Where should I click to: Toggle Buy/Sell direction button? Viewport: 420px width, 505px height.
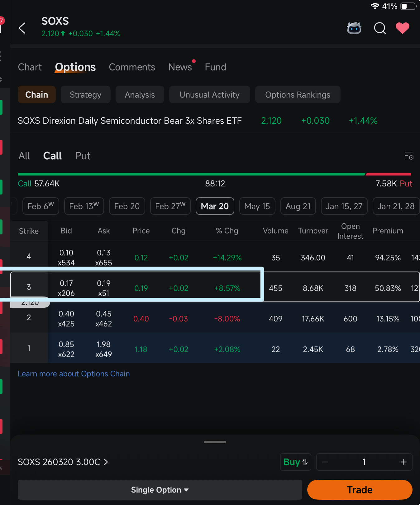(x=295, y=462)
